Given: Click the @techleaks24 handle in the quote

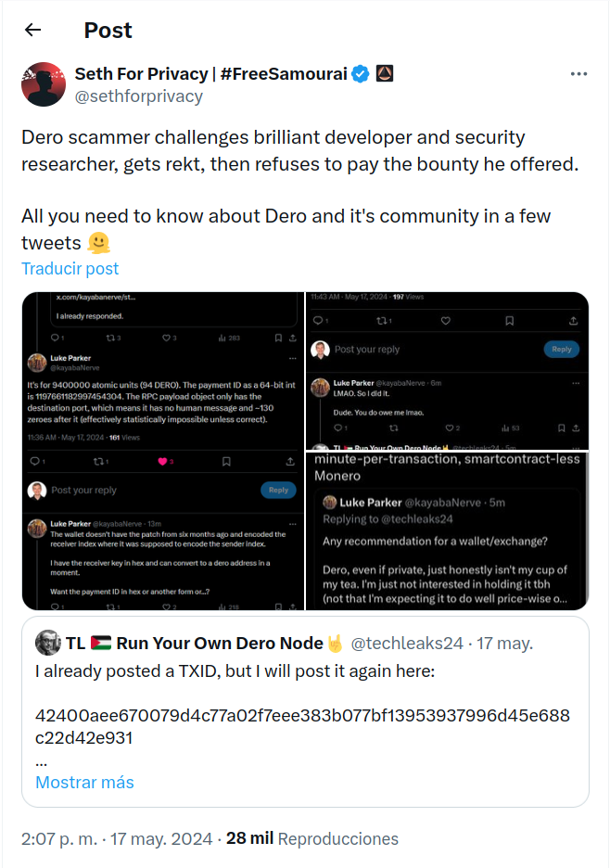Looking at the screenshot, I should [410, 644].
